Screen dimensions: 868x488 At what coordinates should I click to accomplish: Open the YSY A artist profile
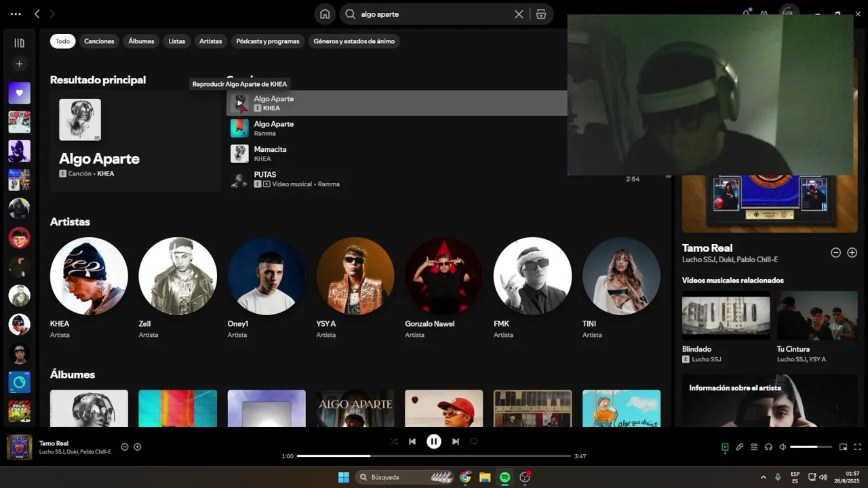click(x=355, y=276)
